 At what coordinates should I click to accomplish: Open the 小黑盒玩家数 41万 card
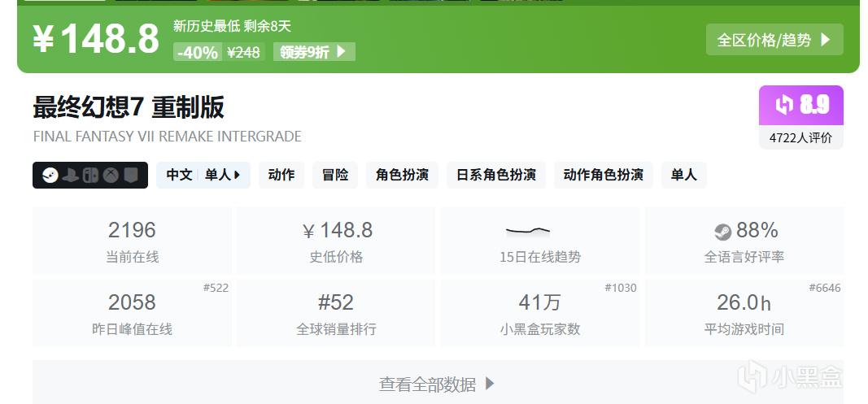pos(540,313)
